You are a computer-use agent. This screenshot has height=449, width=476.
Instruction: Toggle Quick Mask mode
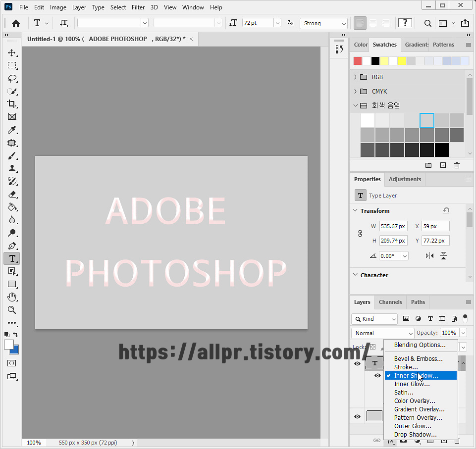pyautogui.click(x=12, y=363)
